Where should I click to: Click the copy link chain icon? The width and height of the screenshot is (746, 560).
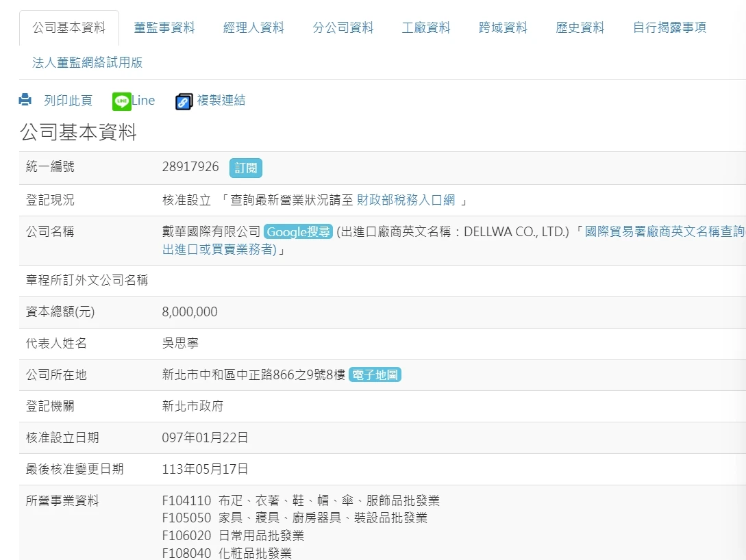point(184,101)
